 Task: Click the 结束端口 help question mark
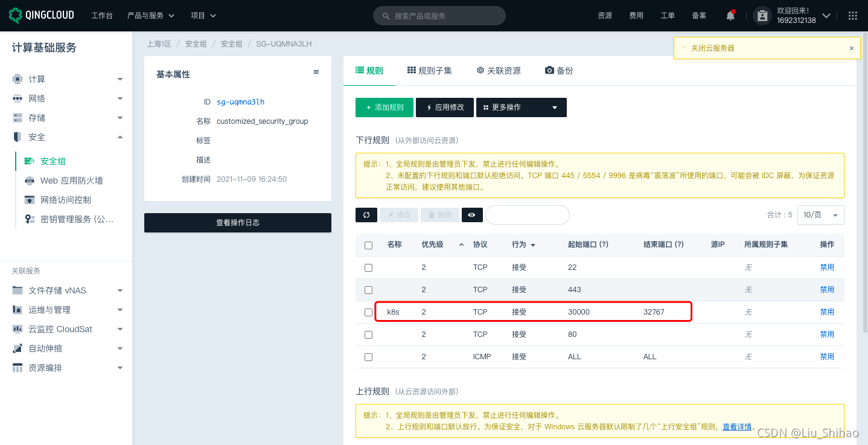click(x=678, y=245)
